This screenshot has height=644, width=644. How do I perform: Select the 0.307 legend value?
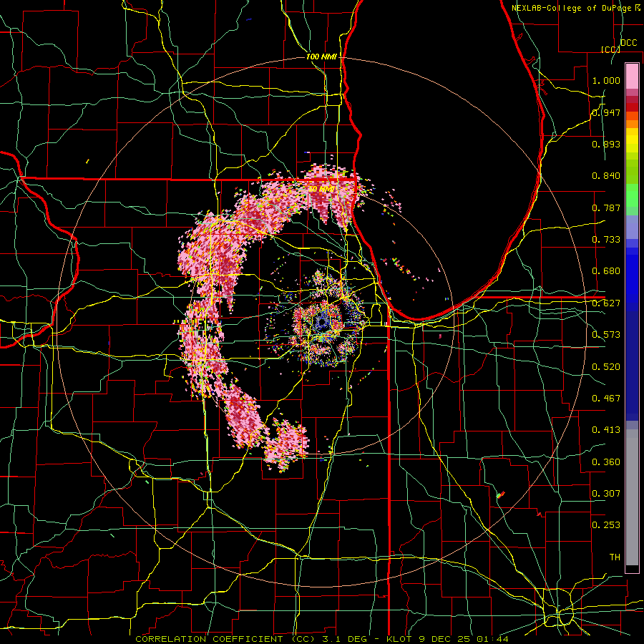point(606,494)
